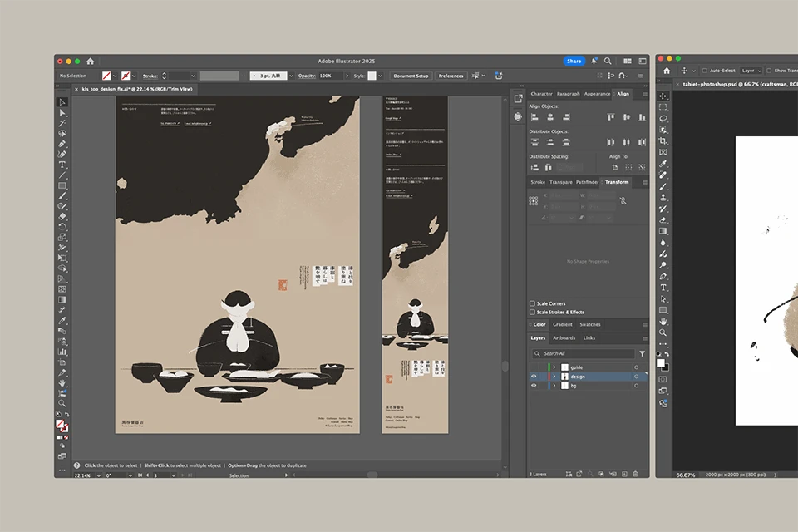Image resolution: width=798 pixels, height=532 pixels.
Task: Switch to the Pathfinder tab
Action: pyautogui.click(x=588, y=182)
